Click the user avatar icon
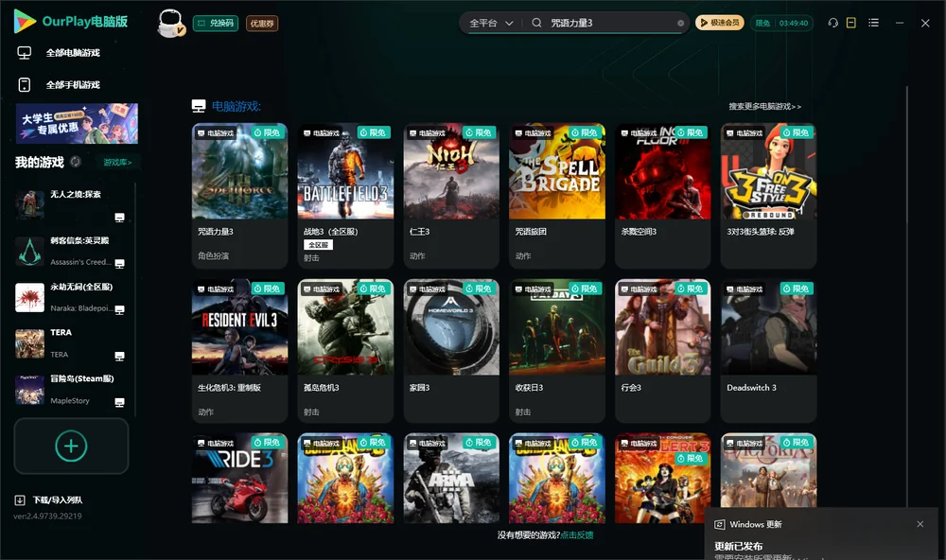This screenshot has height=560, width=946. pyautogui.click(x=170, y=23)
